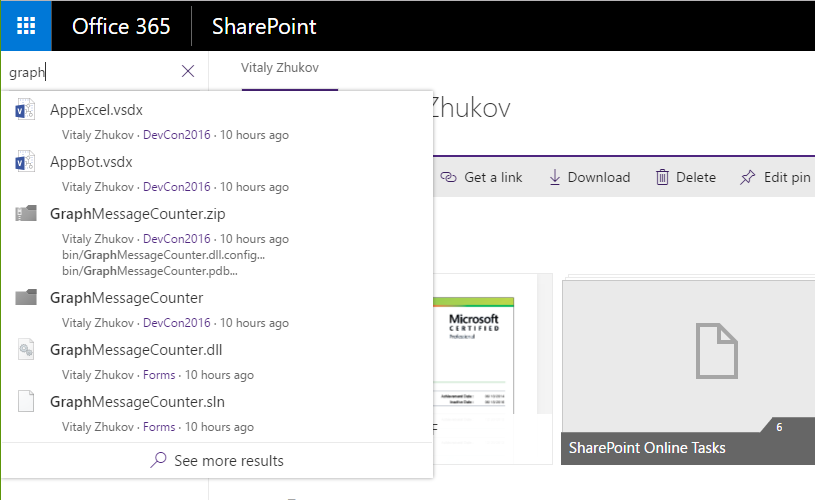815x500 pixels.
Task: Select the Vitaly Zhukov tab
Action: [x=280, y=68]
